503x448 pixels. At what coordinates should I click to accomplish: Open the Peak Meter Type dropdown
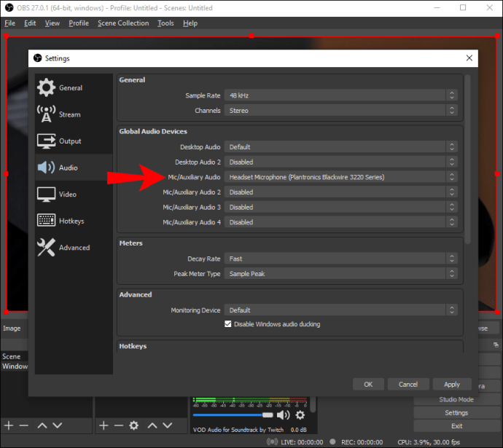click(340, 273)
